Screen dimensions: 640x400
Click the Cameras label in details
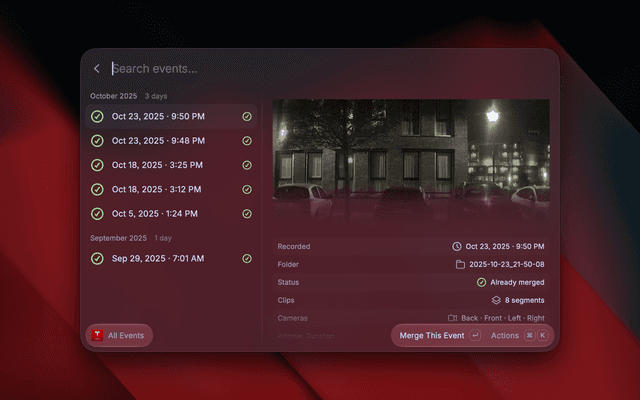293,318
